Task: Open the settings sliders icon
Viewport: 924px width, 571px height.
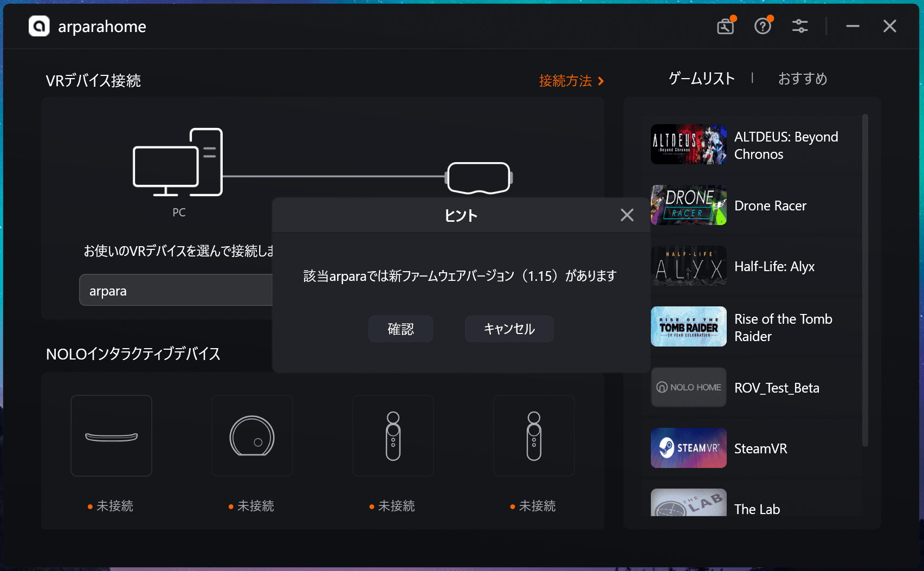Action: click(x=800, y=26)
